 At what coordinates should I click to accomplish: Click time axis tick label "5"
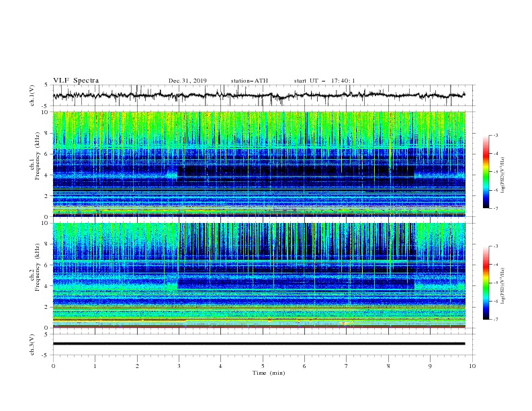click(263, 366)
